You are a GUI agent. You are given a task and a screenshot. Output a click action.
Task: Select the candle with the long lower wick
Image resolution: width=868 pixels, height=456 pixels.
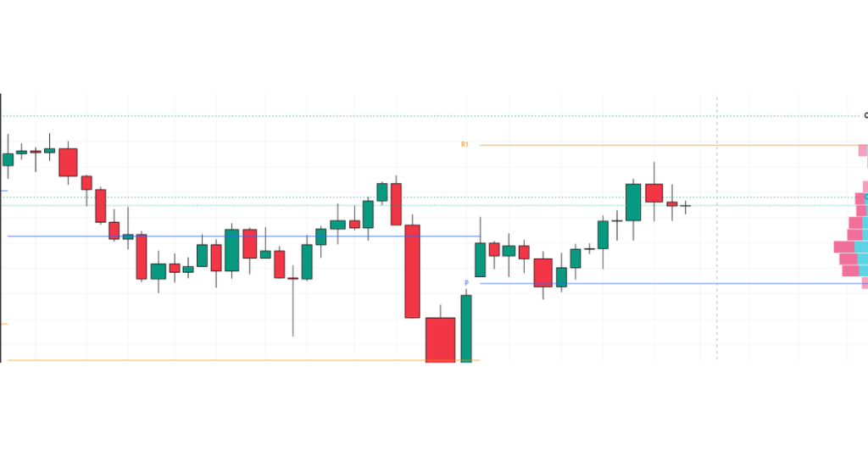click(293, 278)
